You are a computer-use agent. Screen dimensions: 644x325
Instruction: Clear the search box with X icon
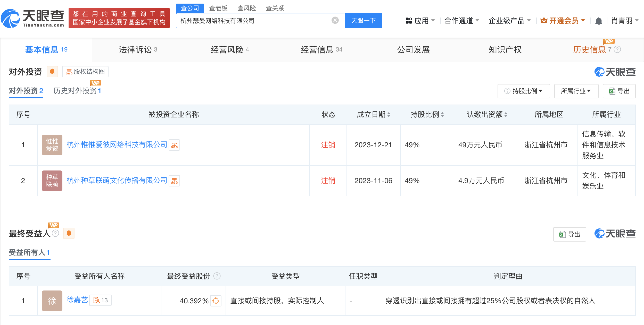[x=335, y=20]
